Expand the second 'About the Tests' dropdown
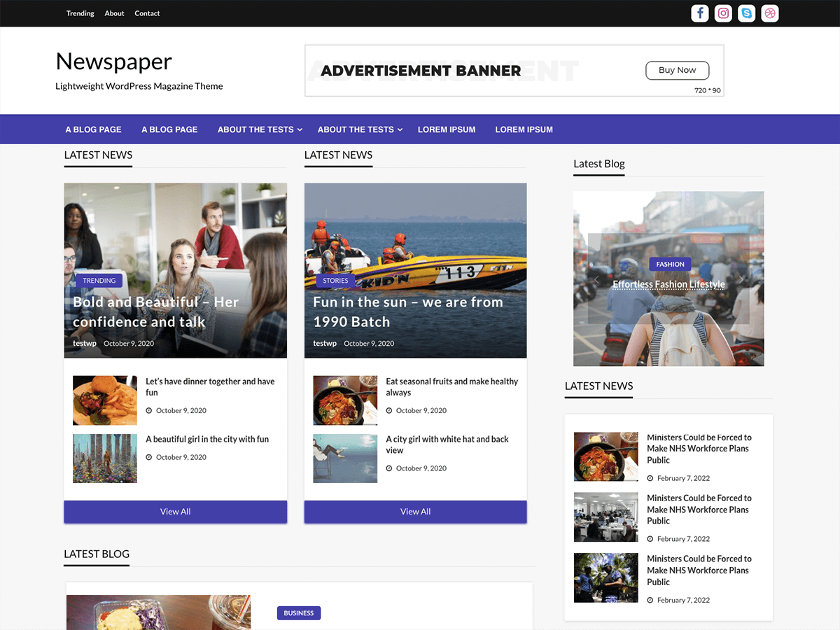The width and height of the screenshot is (840, 630). pos(400,129)
